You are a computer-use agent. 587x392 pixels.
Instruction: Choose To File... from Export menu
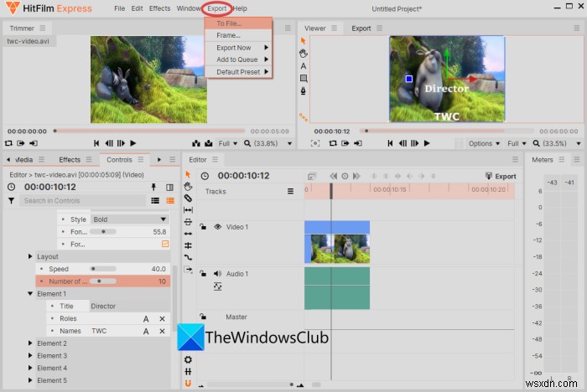coord(238,23)
